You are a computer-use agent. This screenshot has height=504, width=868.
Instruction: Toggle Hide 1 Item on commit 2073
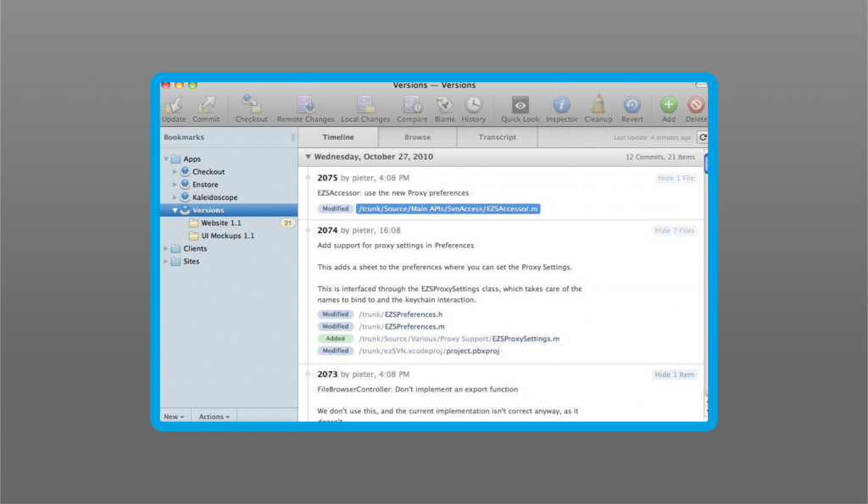click(x=674, y=374)
